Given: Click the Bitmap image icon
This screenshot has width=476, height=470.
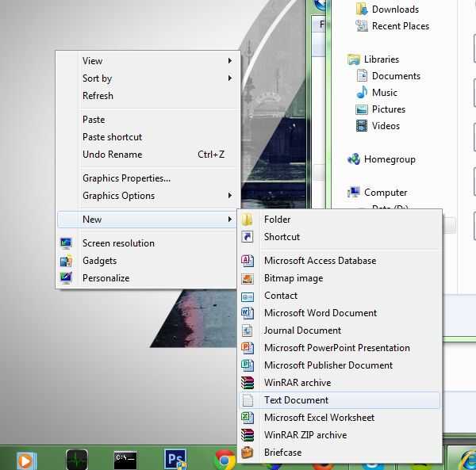Looking at the screenshot, I should [247, 278].
